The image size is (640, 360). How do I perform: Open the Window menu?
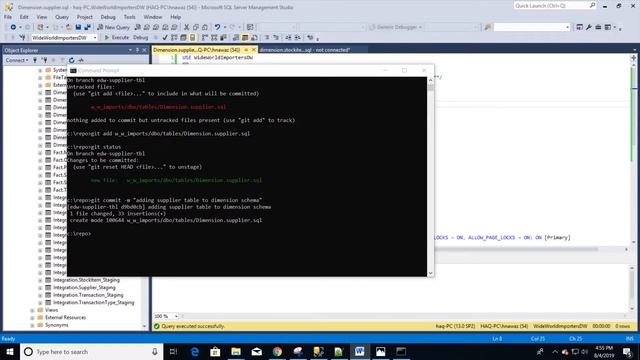click(153, 17)
